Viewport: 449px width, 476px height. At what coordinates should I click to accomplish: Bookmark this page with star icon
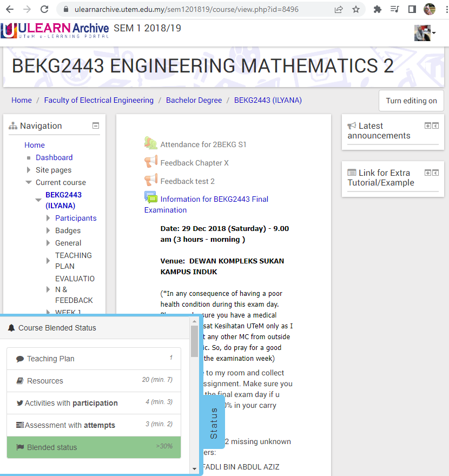[x=355, y=9]
